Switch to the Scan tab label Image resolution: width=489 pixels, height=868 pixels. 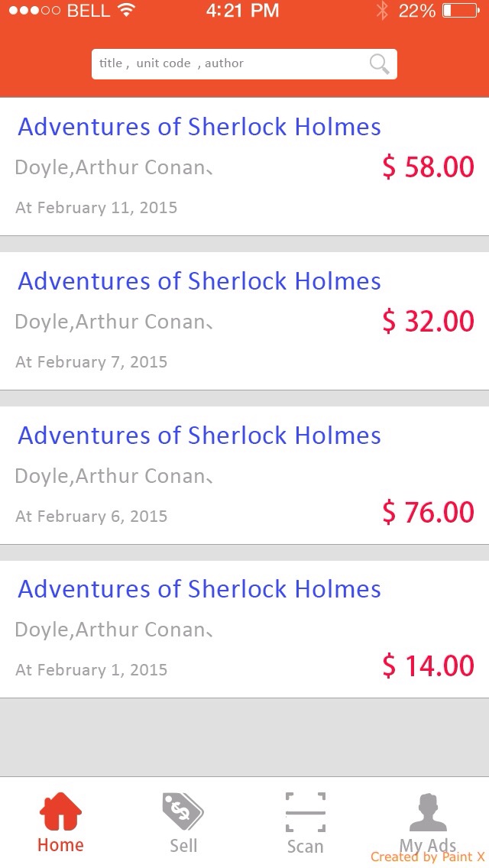coord(305,847)
